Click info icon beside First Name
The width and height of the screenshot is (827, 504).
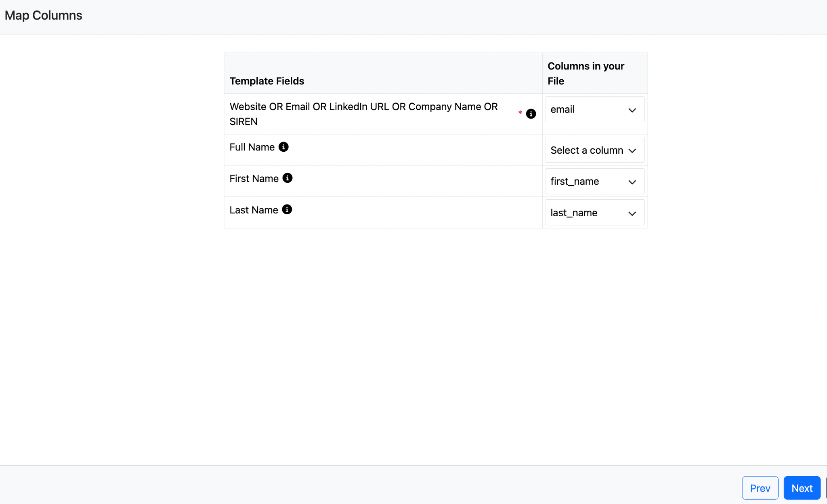287,178
